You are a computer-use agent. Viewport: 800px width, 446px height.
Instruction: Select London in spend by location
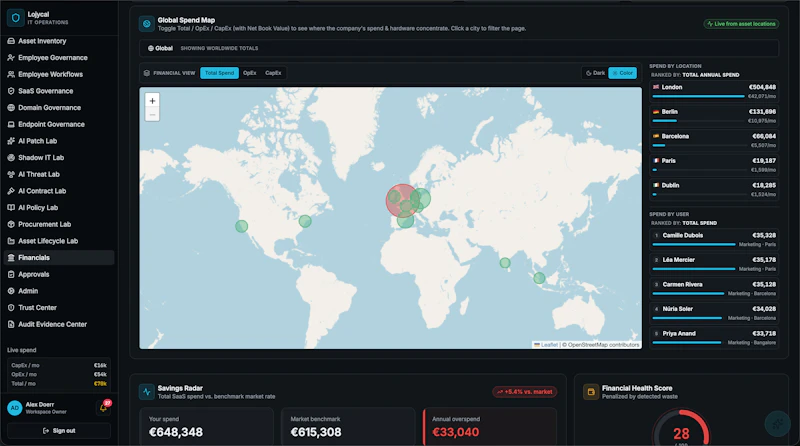tap(714, 91)
